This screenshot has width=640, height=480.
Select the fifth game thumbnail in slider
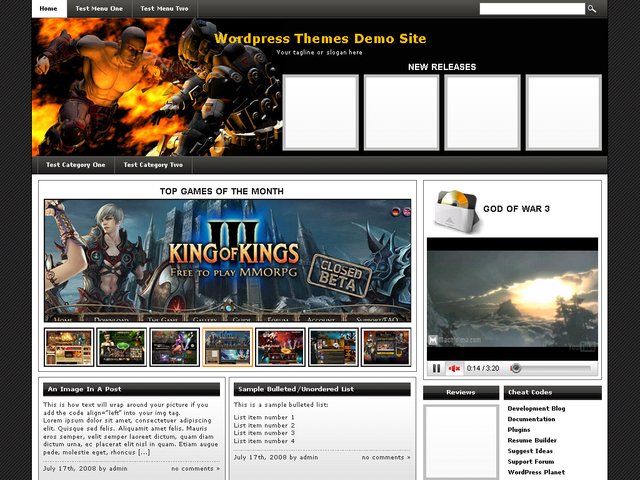[280, 347]
